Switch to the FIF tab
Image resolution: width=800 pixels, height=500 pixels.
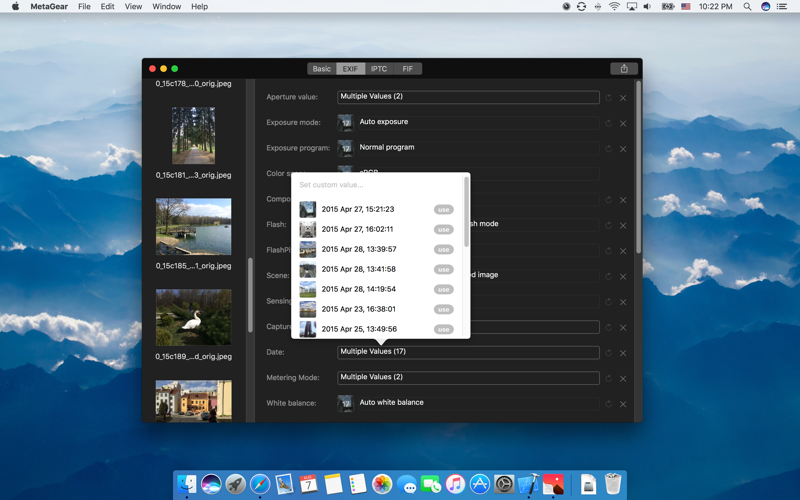[407, 69]
